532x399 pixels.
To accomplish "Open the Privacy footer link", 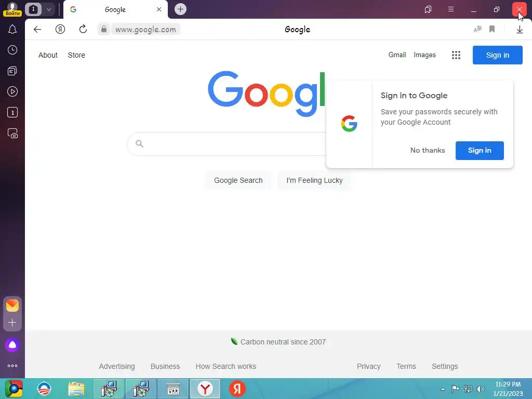I will [368, 366].
